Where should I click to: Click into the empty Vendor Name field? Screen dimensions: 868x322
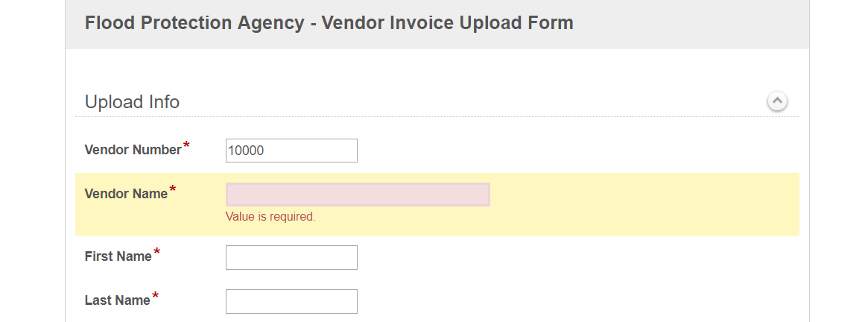pos(358,195)
